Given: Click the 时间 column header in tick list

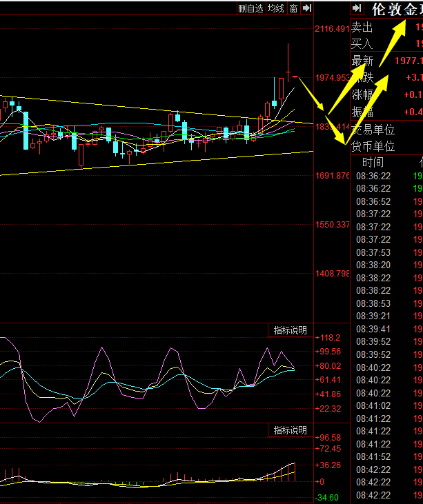Looking at the screenshot, I should 373,163.
